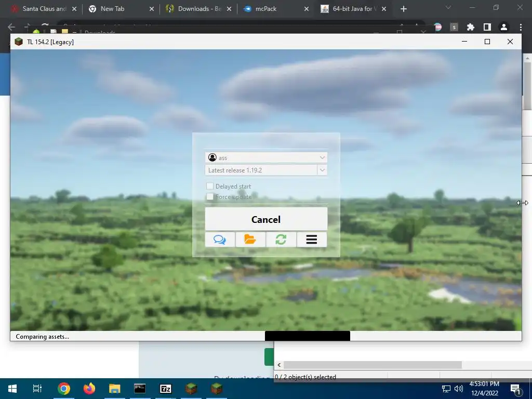532x399 pixels.
Task: Open Chrome three-dot menu
Action: click(521, 27)
